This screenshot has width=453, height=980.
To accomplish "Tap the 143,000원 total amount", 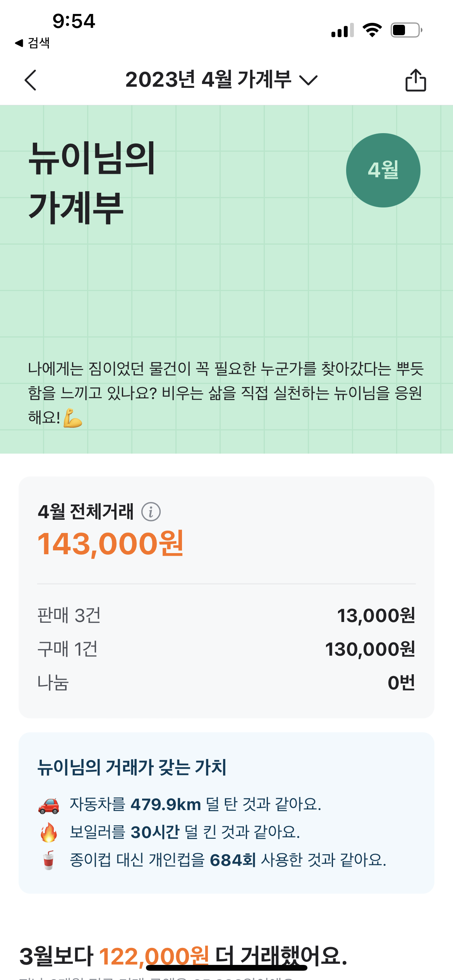I will (x=110, y=544).
